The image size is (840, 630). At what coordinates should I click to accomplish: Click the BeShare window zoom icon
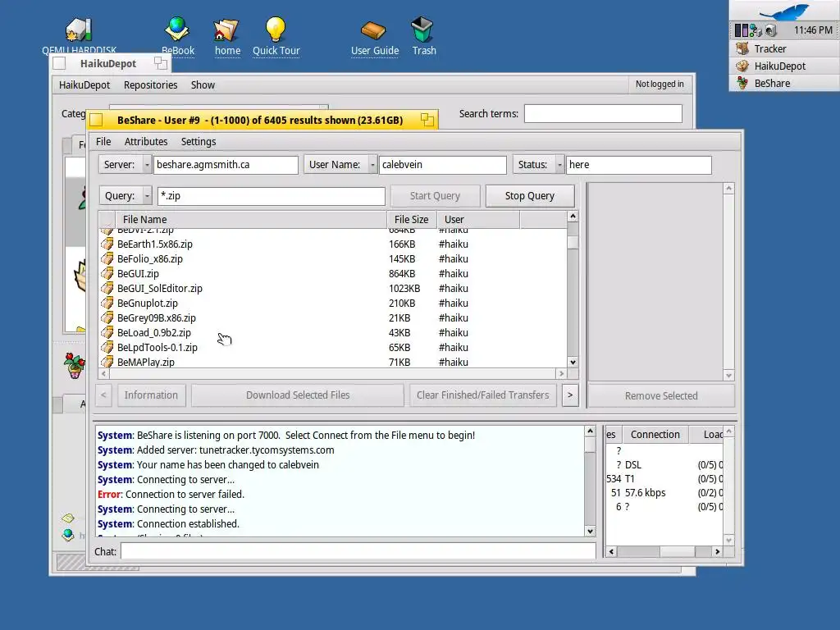click(x=427, y=120)
